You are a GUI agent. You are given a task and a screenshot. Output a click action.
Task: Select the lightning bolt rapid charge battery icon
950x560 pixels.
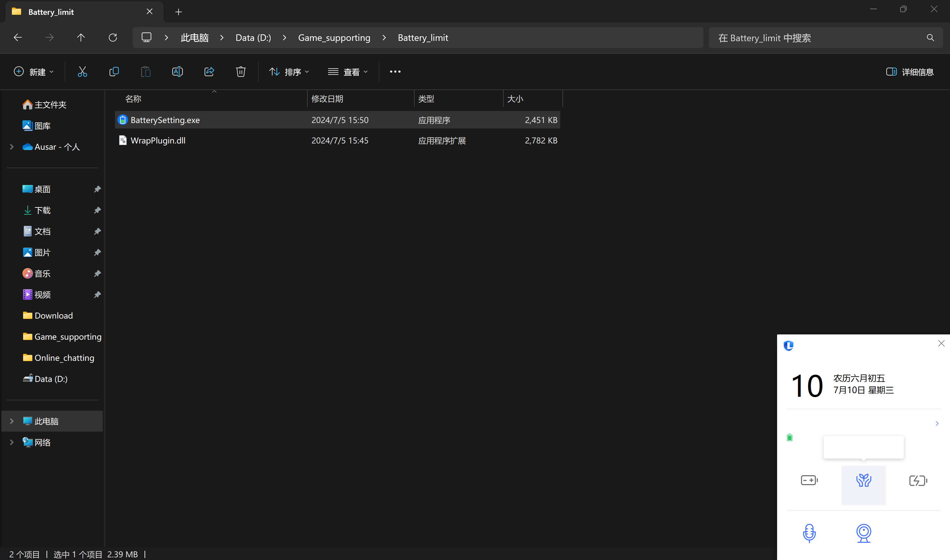click(918, 481)
